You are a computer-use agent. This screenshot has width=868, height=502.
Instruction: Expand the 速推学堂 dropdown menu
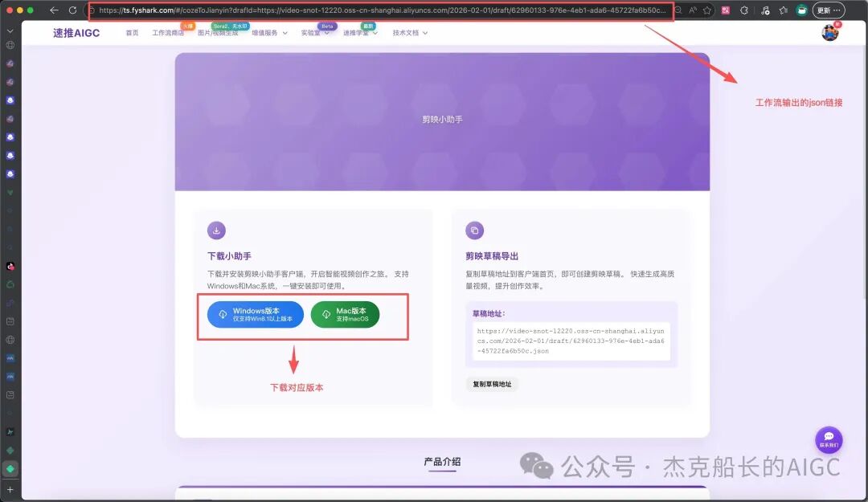click(x=360, y=33)
